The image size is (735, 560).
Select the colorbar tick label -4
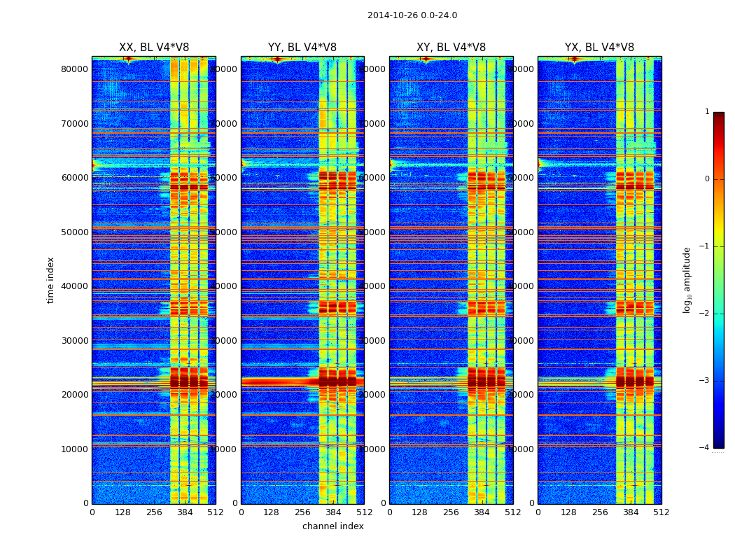coord(705,448)
